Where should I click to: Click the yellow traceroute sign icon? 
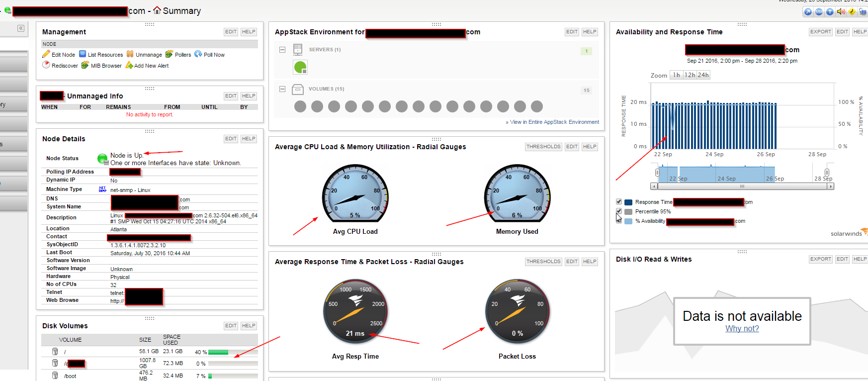coord(852,12)
